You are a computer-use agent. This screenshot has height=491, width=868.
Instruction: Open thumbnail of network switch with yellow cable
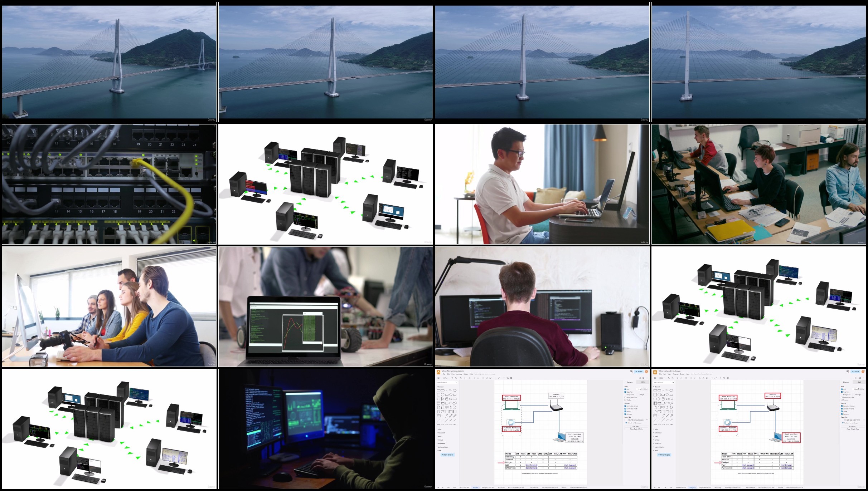point(109,184)
